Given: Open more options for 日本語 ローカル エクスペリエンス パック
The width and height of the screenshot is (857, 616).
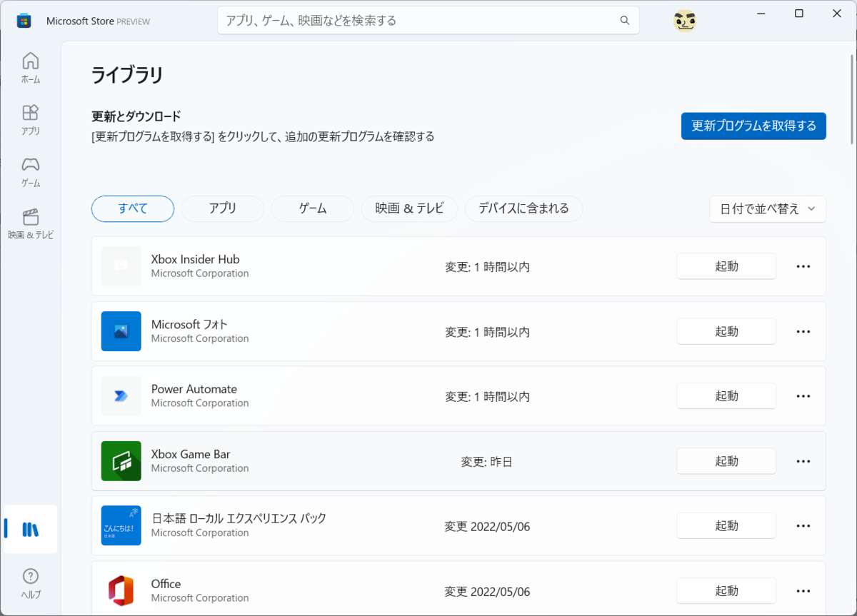Looking at the screenshot, I should (x=803, y=526).
